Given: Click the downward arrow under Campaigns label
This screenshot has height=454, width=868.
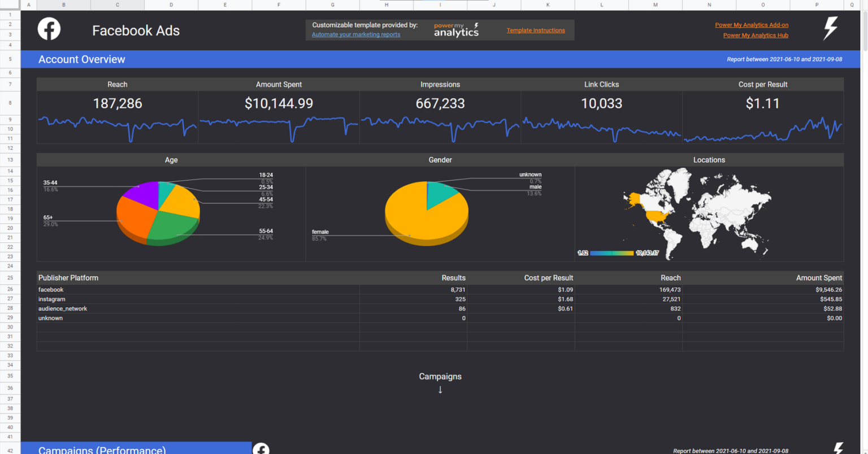Looking at the screenshot, I should (440, 389).
